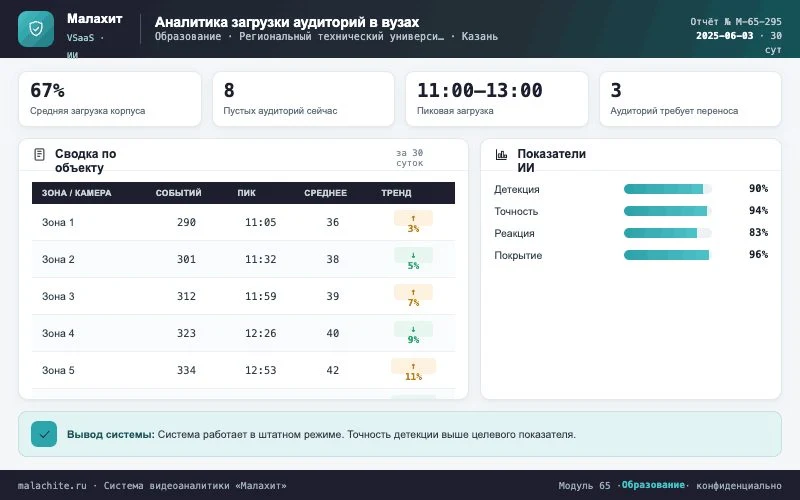Click the Покрытие progress bar
The height and width of the screenshot is (500, 800).
point(667,255)
